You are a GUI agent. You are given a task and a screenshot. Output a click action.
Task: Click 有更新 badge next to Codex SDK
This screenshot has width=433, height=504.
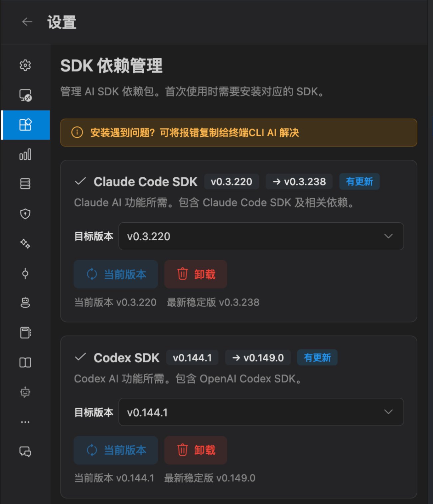tap(317, 358)
